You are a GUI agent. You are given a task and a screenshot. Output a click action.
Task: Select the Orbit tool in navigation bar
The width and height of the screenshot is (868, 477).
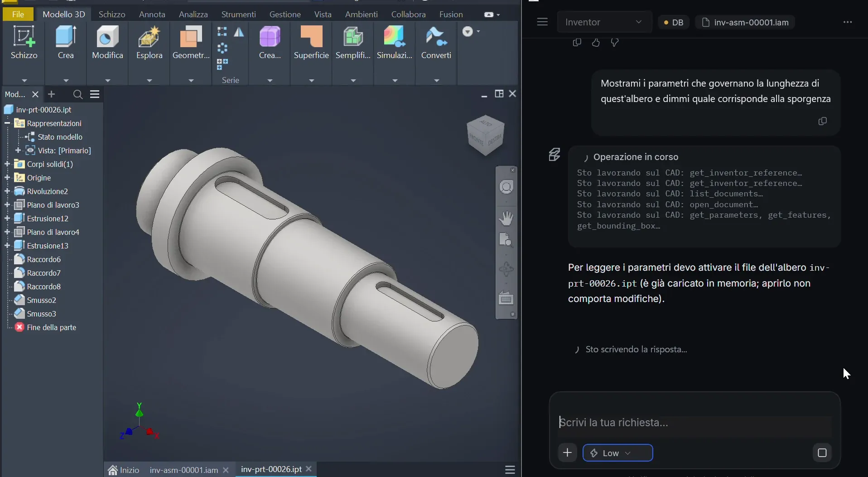[x=506, y=269]
